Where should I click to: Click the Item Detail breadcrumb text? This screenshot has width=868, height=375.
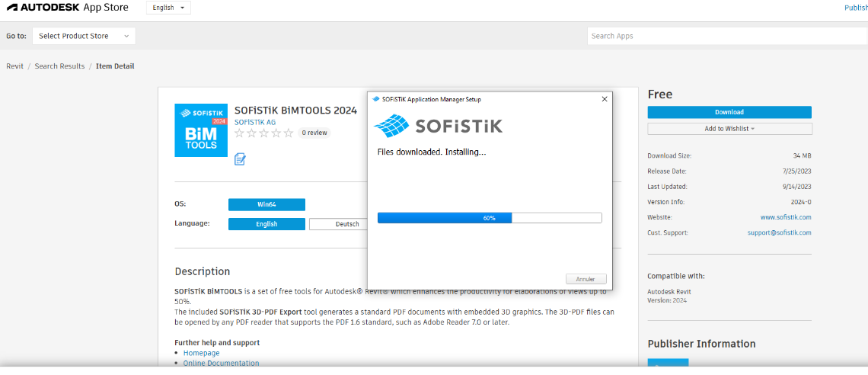pos(115,66)
